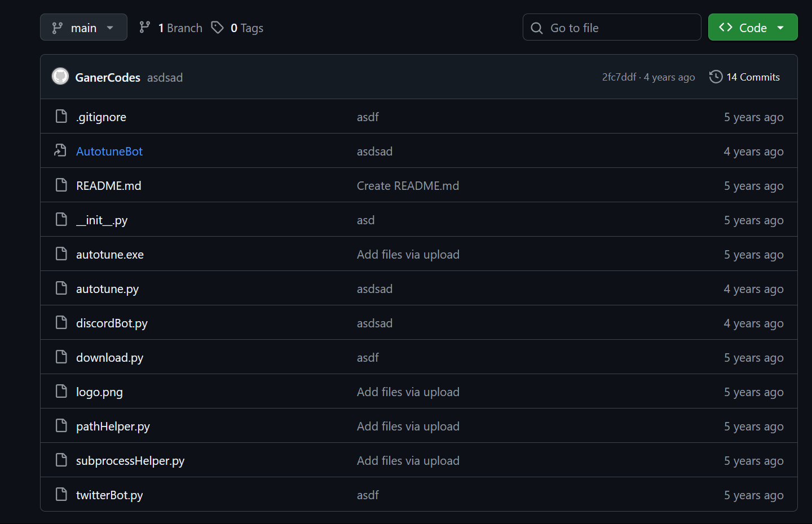Click the 2fc7ddf commit hash
This screenshot has width=812, height=524.
pos(619,77)
